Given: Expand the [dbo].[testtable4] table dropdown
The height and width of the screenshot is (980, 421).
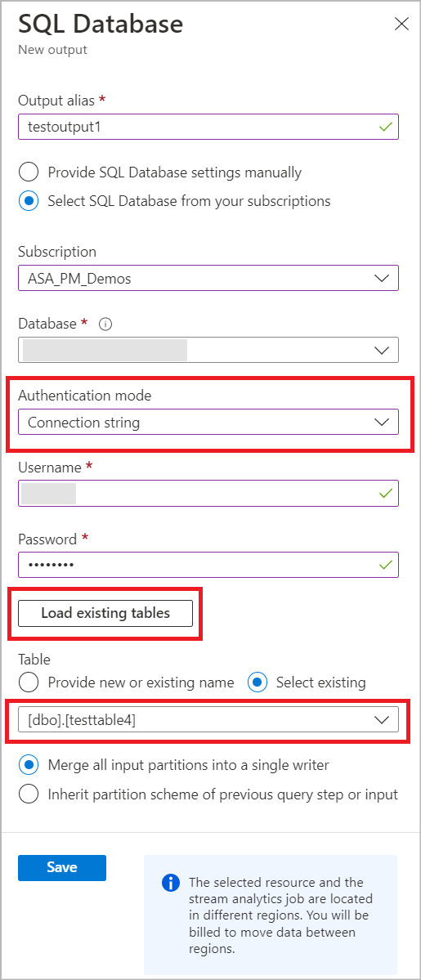Looking at the screenshot, I should (x=208, y=720).
